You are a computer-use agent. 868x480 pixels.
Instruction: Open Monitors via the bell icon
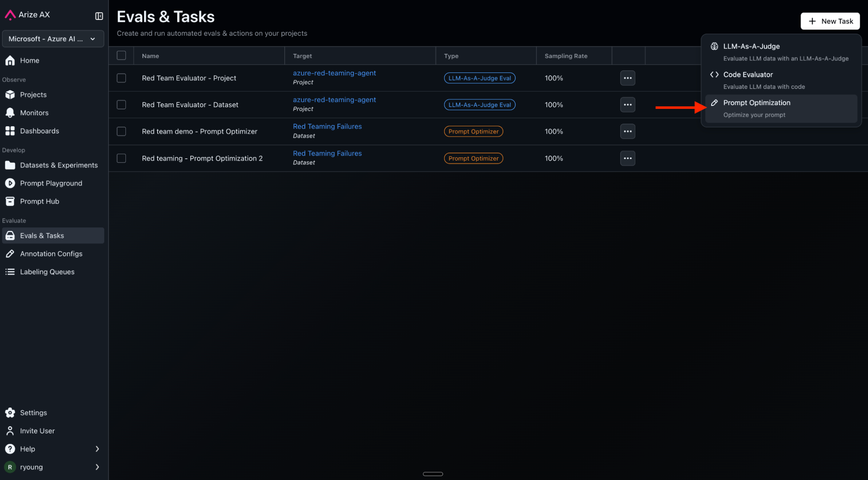tap(10, 113)
